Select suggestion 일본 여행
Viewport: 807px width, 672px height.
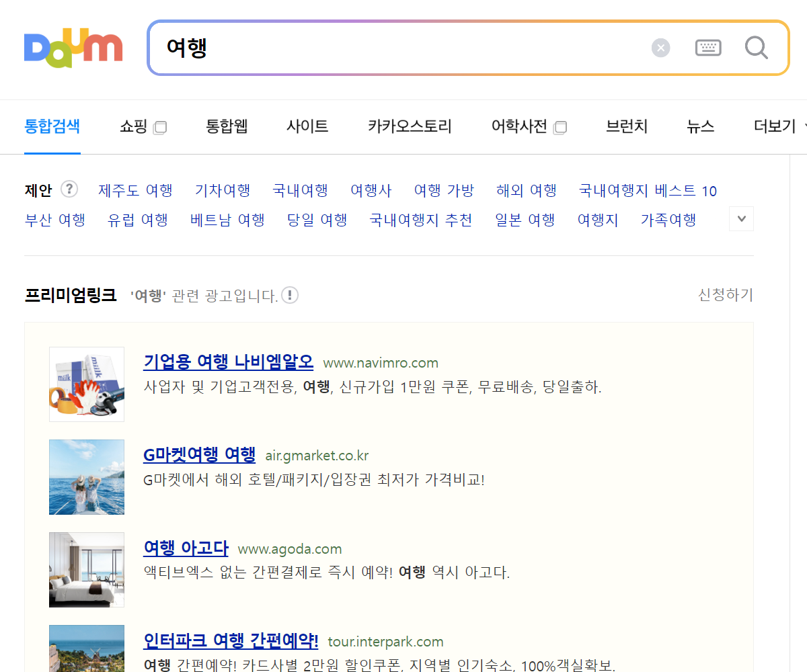click(x=525, y=220)
